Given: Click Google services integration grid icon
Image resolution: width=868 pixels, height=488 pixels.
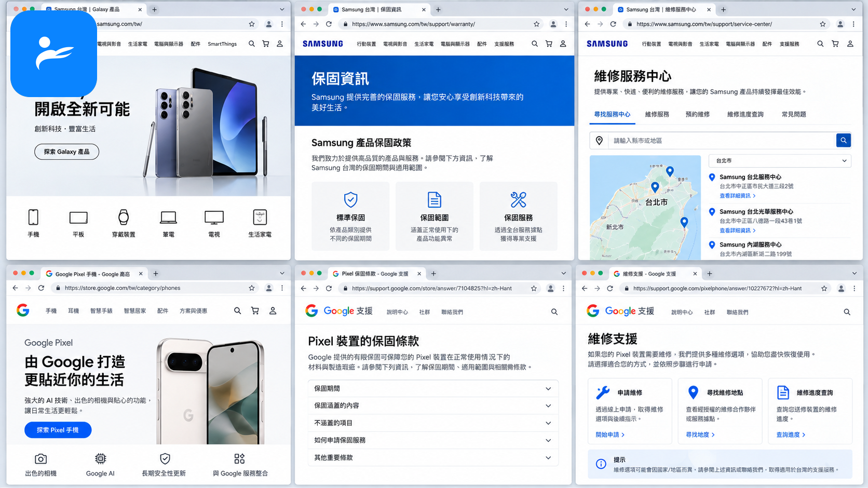Looking at the screenshot, I should tap(239, 458).
